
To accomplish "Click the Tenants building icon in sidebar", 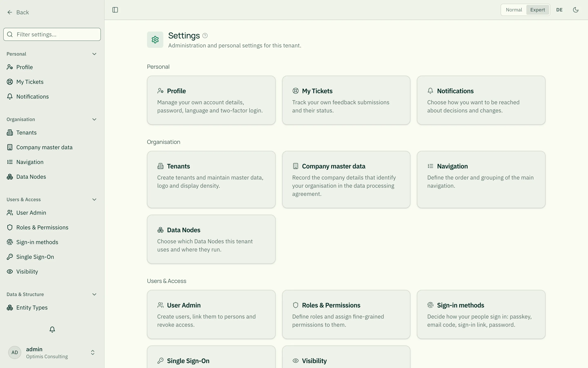I will pyautogui.click(x=10, y=133).
